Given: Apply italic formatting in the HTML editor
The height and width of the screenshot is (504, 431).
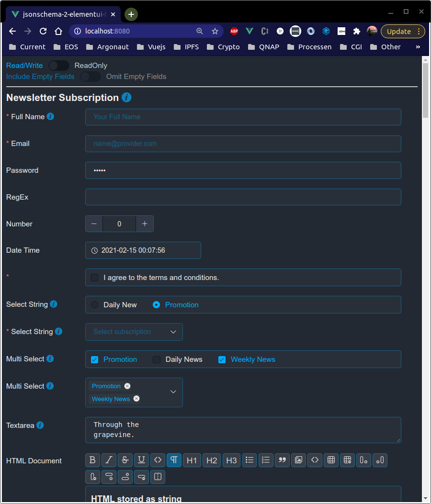Looking at the screenshot, I should point(109,460).
